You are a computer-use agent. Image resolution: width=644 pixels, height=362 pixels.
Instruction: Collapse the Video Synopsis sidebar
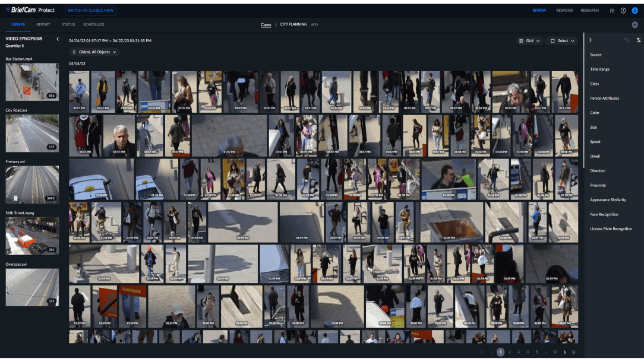coord(58,39)
